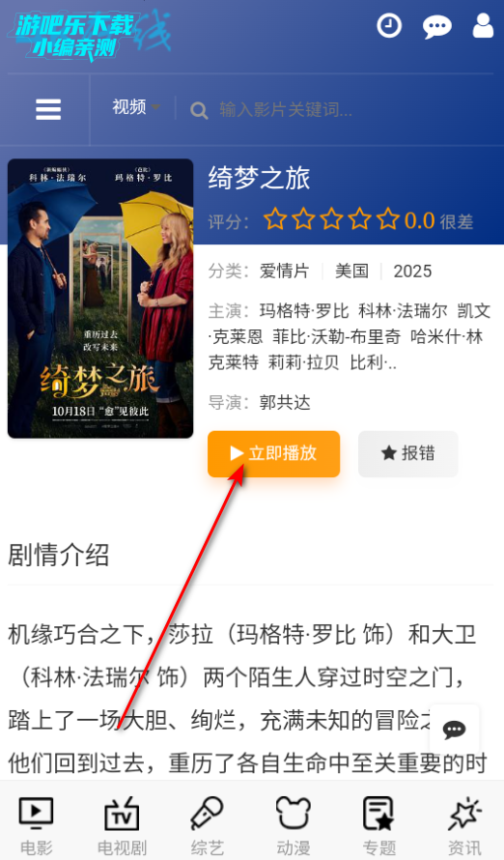Expand the 视频 search type dropdown
The image size is (504, 860).
[x=136, y=107]
